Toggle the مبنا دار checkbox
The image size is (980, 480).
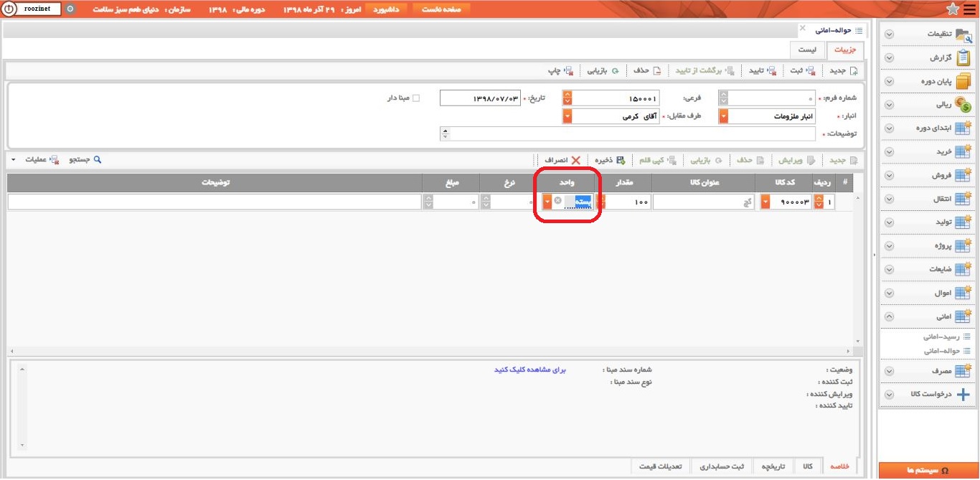(x=415, y=98)
